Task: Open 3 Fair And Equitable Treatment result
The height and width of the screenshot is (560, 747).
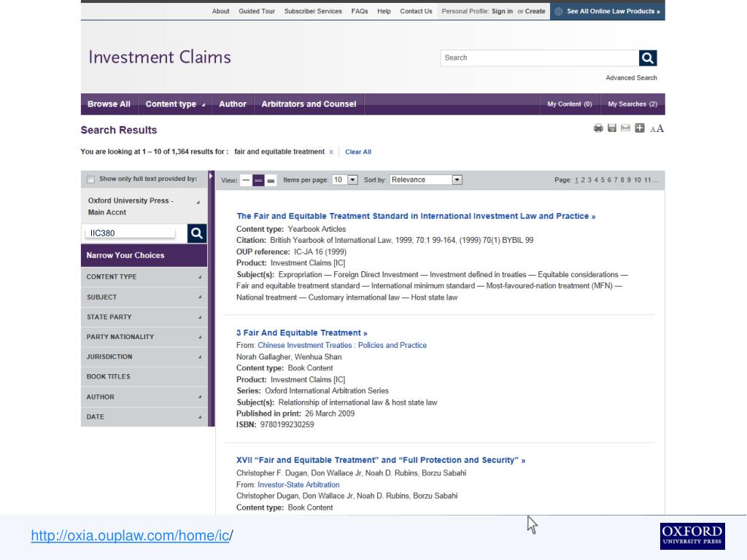Action: [x=301, y=332]
